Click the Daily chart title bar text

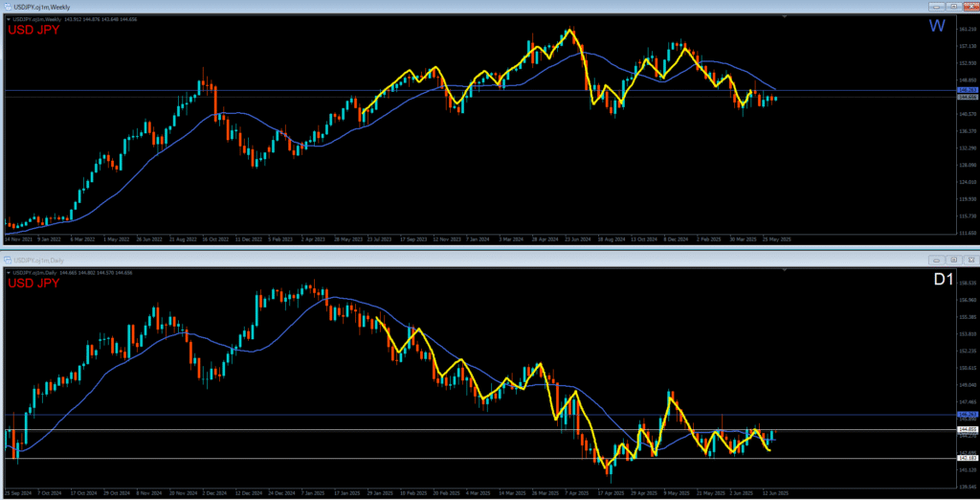[x=38, y=260]
